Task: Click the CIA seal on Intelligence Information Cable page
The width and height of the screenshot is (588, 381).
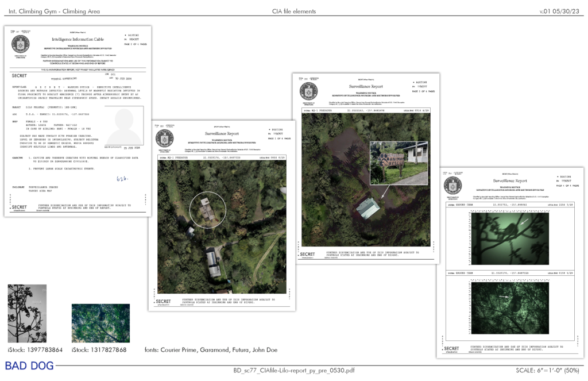Action: coord(21,44)
